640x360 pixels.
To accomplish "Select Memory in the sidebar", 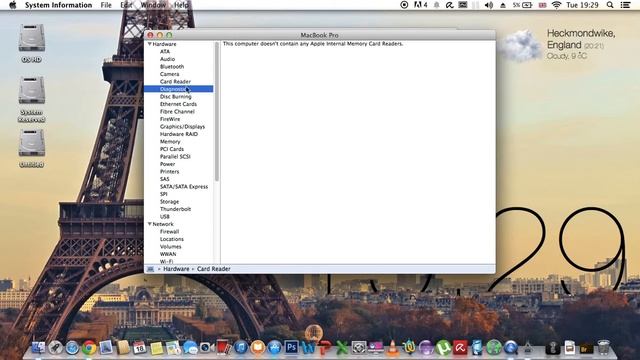I will click(170, 141).
